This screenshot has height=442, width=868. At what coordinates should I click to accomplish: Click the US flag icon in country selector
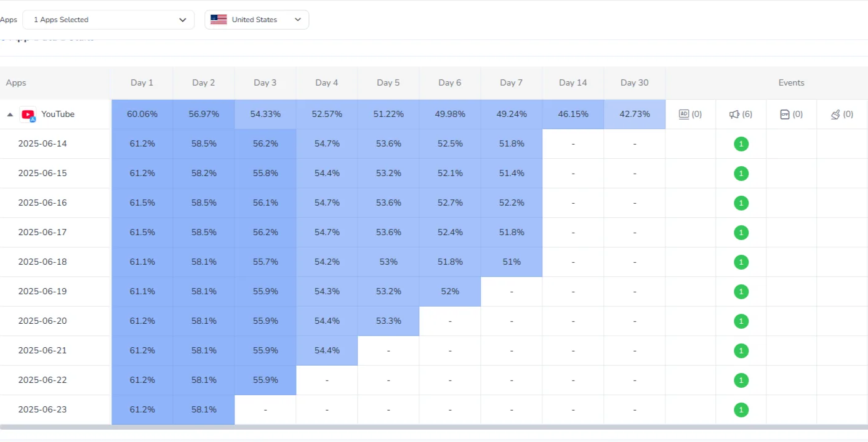pos(219,19)
